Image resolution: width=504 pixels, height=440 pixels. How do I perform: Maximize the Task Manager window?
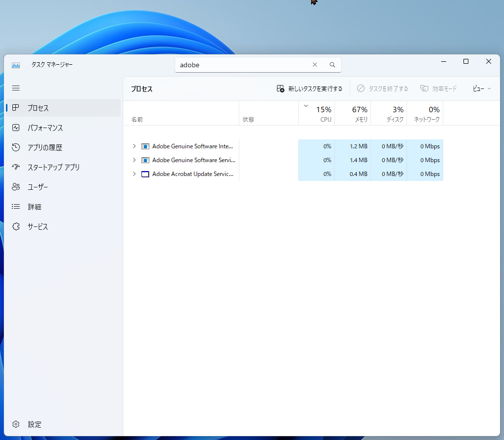[x=466, y=61]
